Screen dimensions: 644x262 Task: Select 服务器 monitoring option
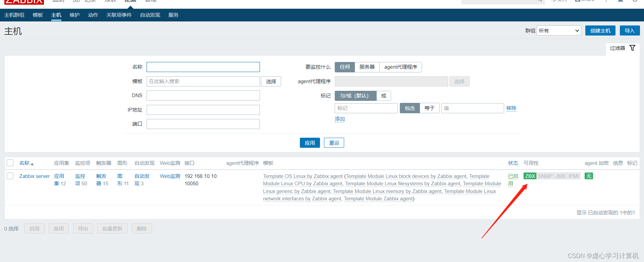pos(367,67)
